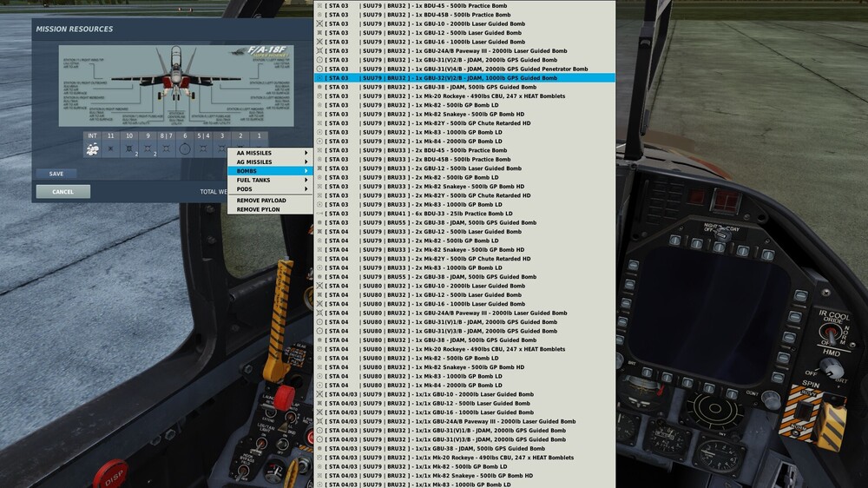Select station 5|4 pylon slot
This screenshot has height=488, width=868.
click(x=203, y=148)
